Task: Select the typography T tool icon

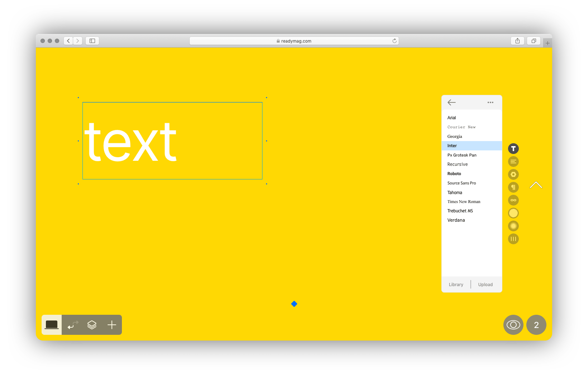Action: tap(513, 149)
